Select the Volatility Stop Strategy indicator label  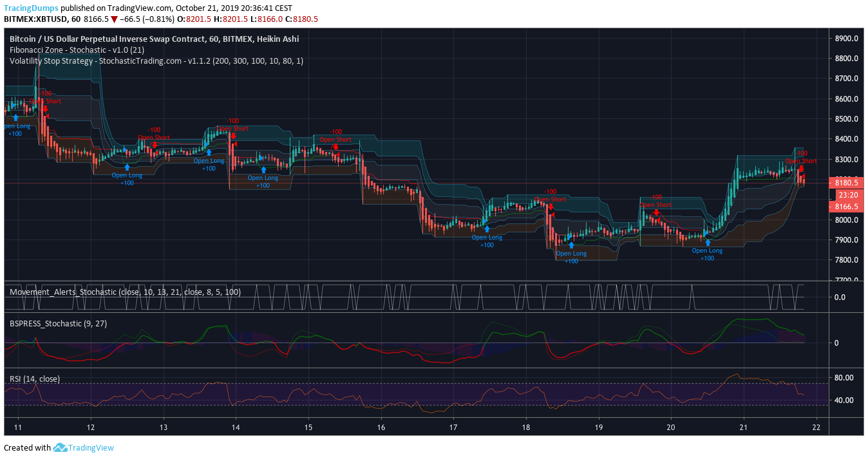[x=156, y=61]
